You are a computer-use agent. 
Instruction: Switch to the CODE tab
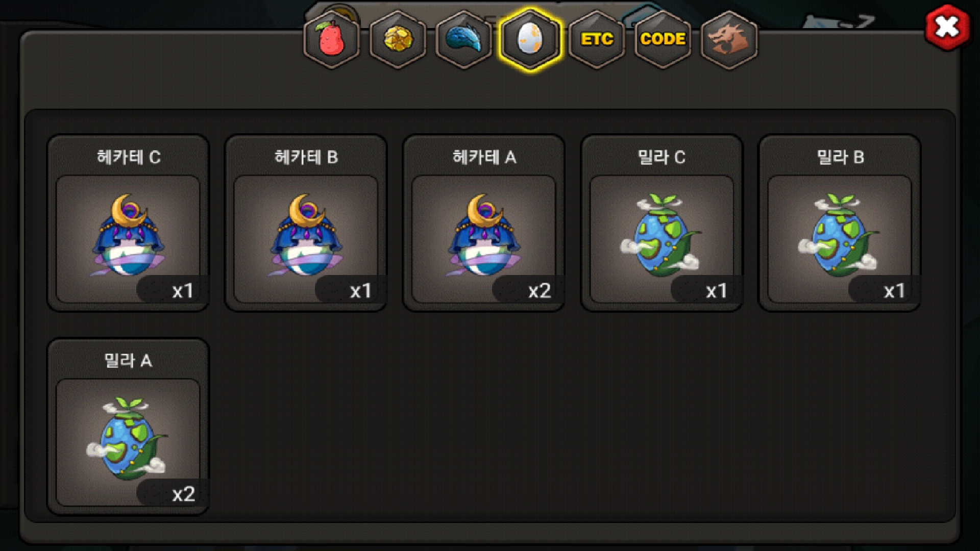point(663,39)
